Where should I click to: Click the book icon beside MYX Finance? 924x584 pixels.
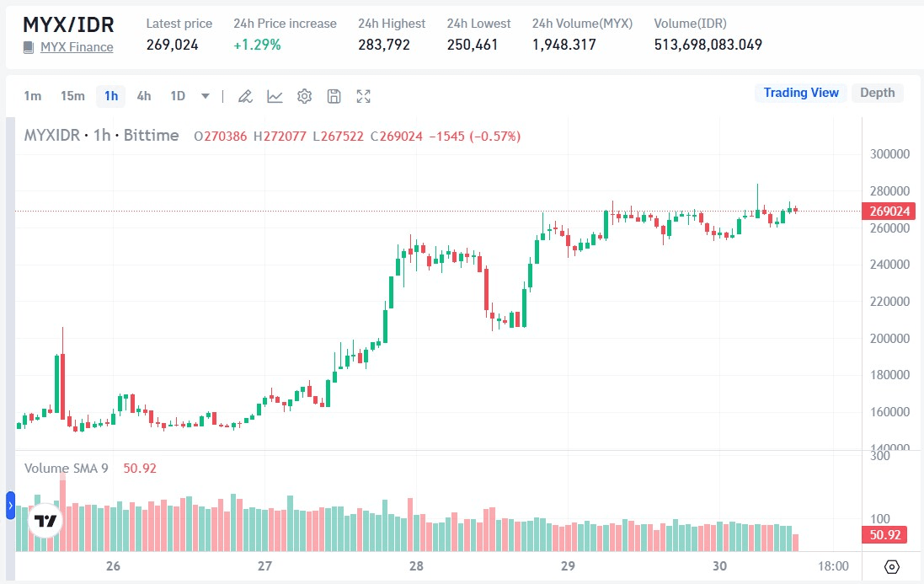click(x=29, y=47)
